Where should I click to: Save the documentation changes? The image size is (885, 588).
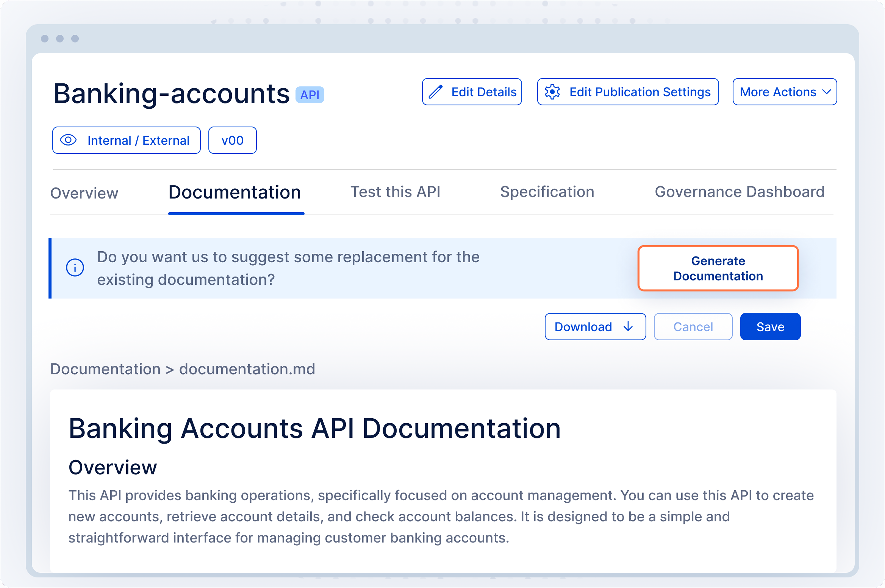(x=770, y=327)
